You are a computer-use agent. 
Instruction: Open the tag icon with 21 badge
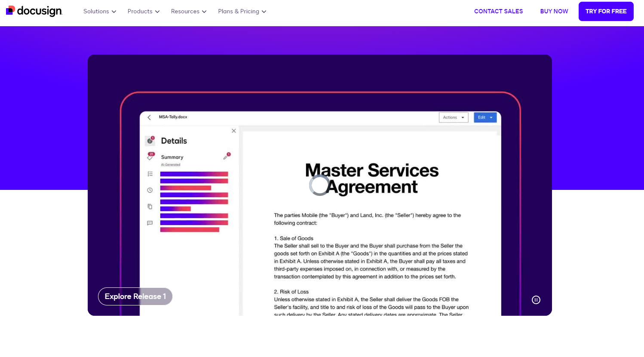[x=150, y=157]
